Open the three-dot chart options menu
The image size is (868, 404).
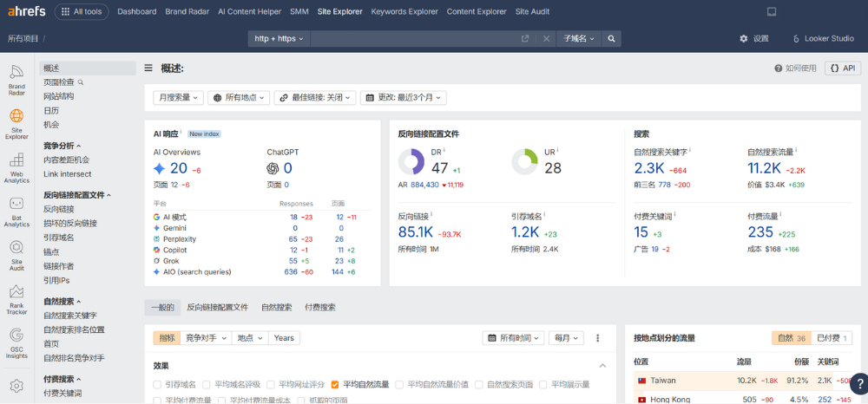598,338
